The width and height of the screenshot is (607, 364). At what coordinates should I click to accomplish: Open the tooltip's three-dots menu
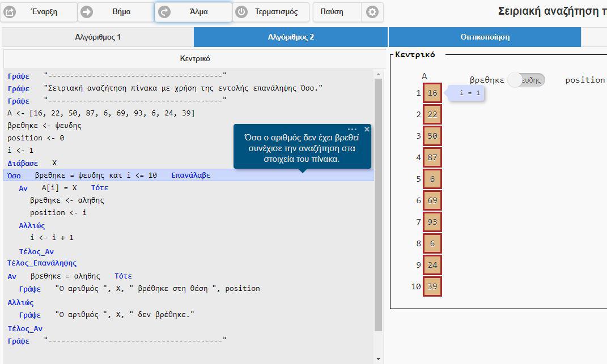tap(352, 129)
